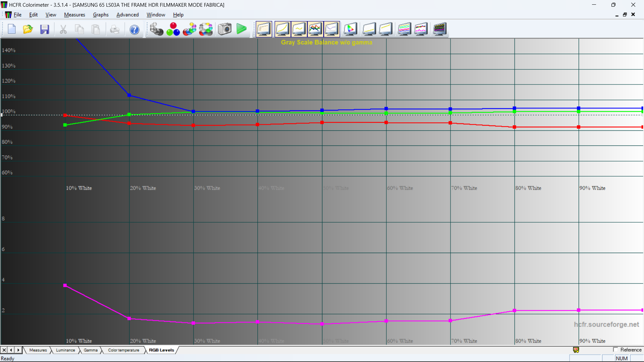
Task: Open the CIE diagram view icon
Action: click(x=350, y=29)
